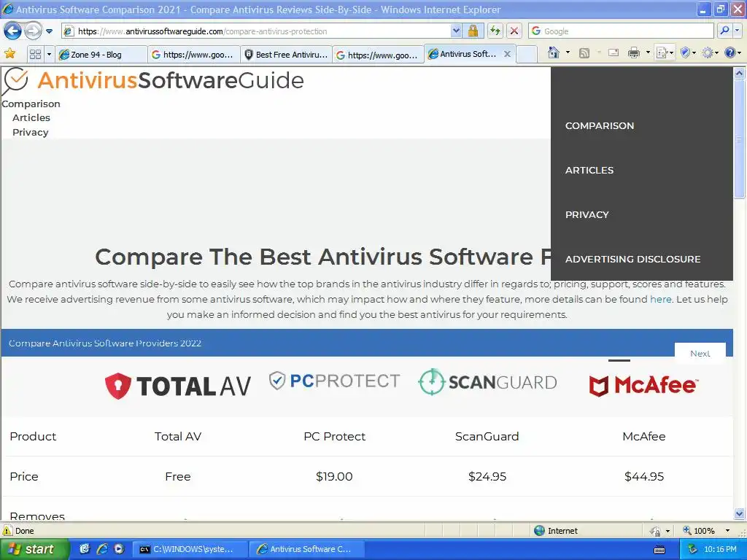Screen dimensions: 747x560
Task: Click the Antivirus Software C... taskbar button
Action: pyautogui.click(x=307, y=549)
